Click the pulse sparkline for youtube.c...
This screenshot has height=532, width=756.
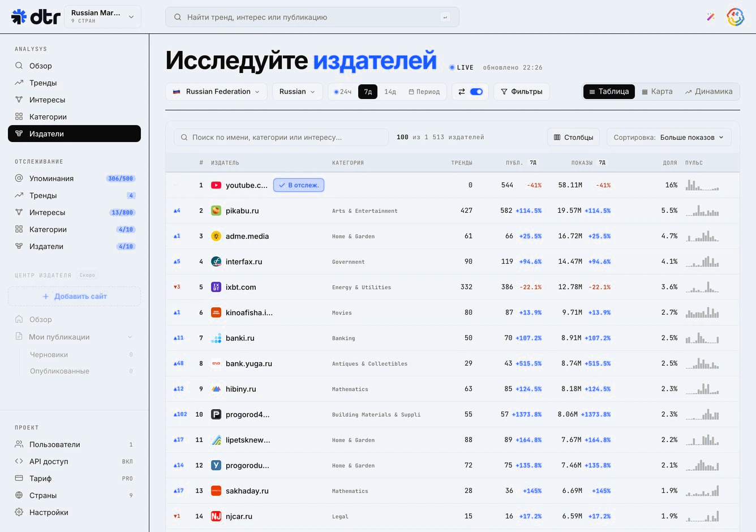click(x=702, y=185)
